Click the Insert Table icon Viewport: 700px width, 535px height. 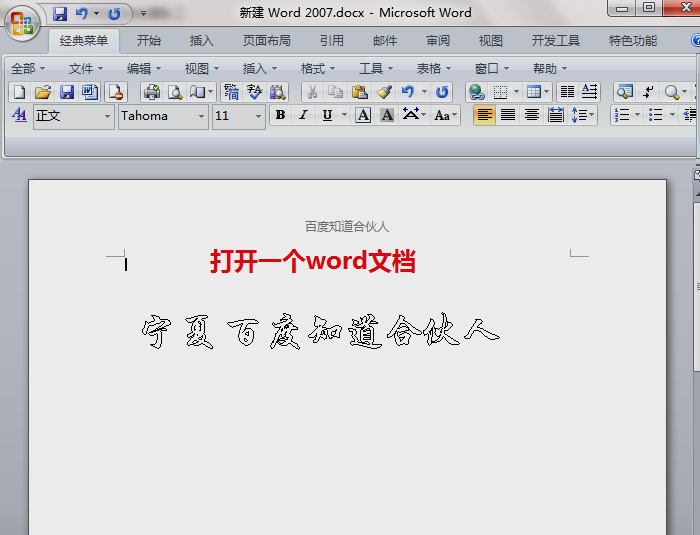(x=534, y=92)
